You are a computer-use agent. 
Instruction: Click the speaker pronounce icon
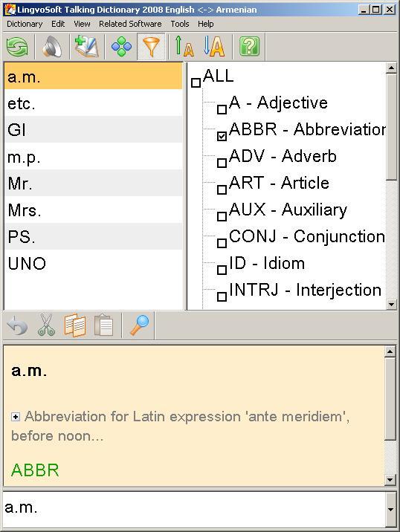[52, 47]
